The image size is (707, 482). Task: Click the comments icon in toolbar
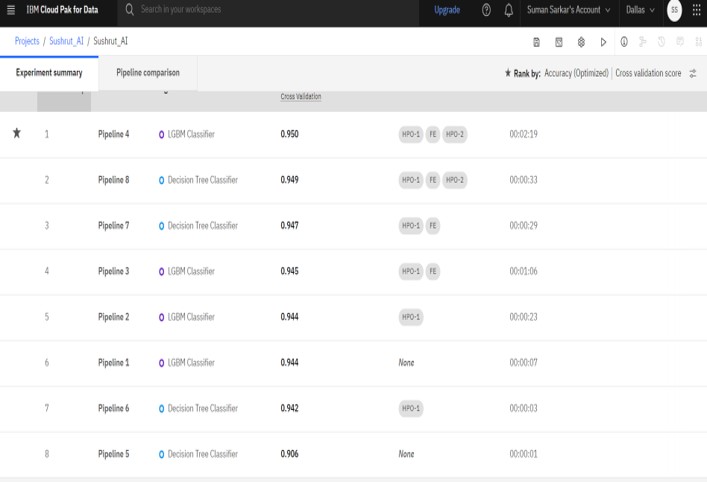[x=680, y=42]
